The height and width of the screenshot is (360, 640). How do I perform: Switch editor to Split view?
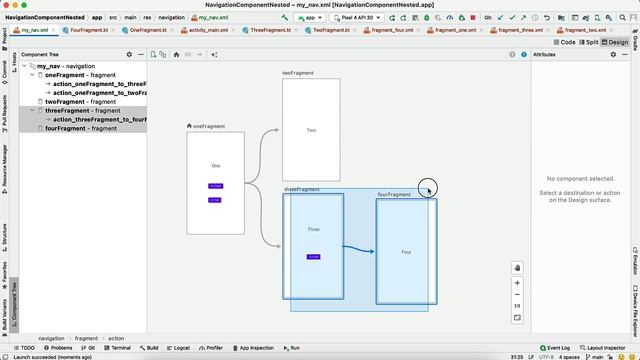(589, 42)
